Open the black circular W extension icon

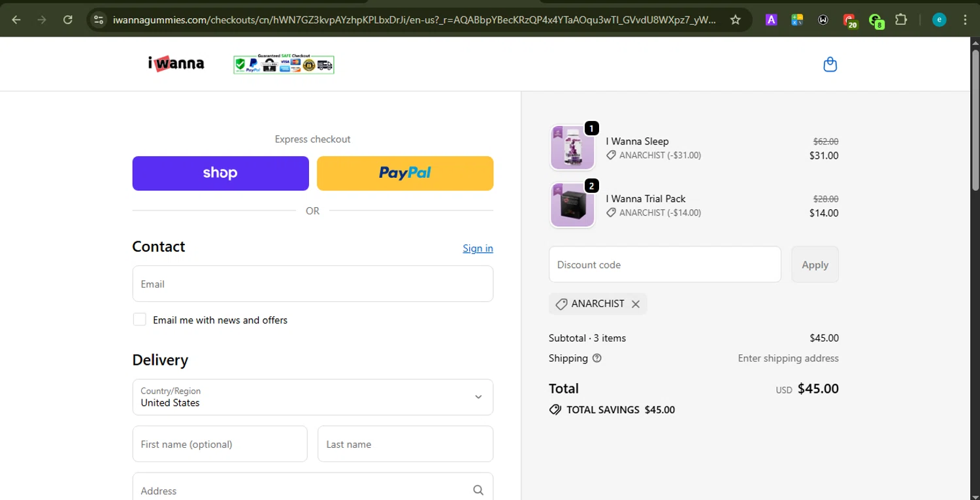(823, 20)
